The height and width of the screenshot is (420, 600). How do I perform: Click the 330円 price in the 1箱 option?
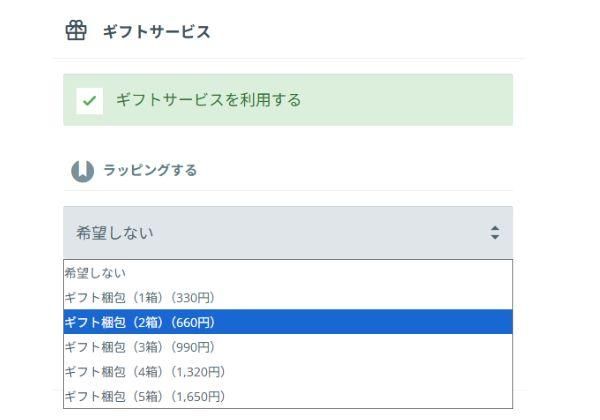point(196,297)
